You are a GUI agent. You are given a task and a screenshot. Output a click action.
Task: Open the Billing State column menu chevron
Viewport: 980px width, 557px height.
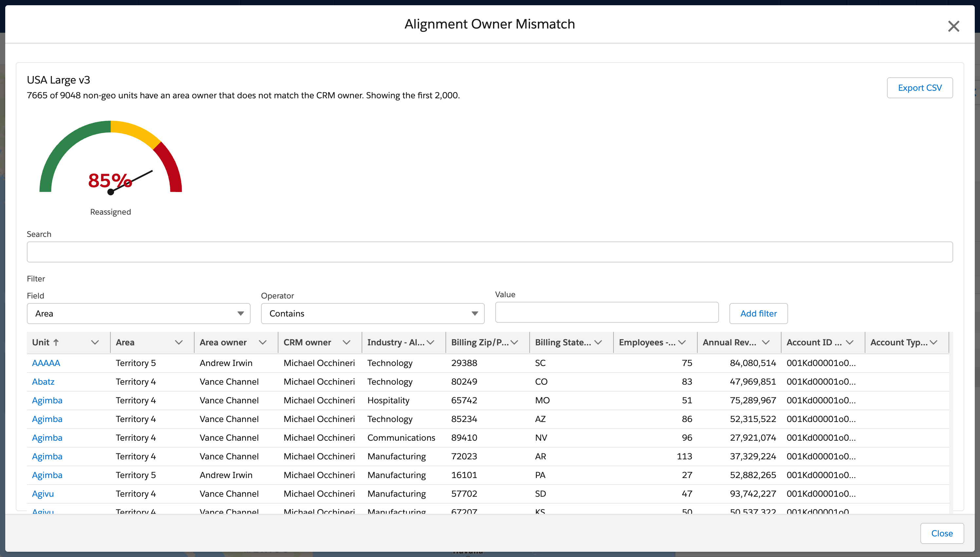tap(598, 342)
